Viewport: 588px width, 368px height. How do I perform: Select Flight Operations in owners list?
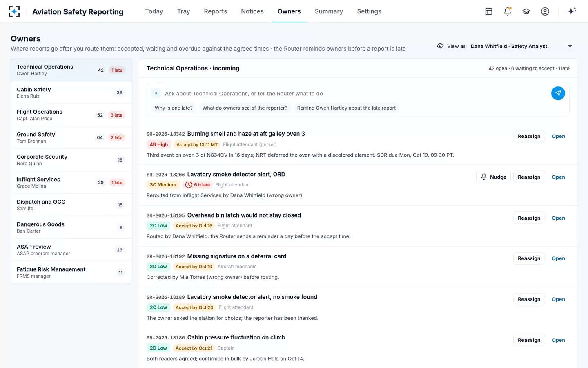click(71, 115)
